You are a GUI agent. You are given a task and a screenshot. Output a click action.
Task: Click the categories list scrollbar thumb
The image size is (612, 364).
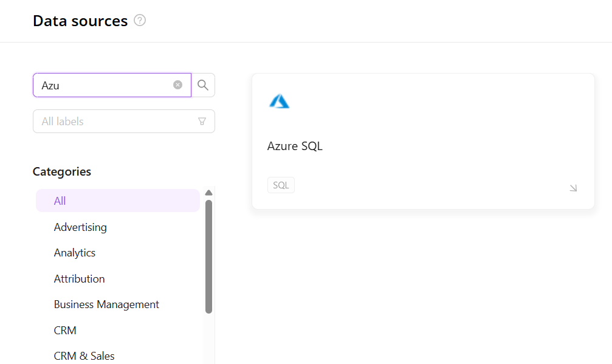pyautogui.click(x=208, y=255)
